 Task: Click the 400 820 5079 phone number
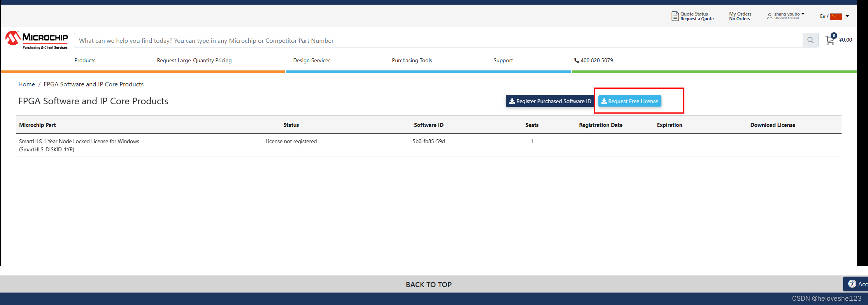(596, 60)
